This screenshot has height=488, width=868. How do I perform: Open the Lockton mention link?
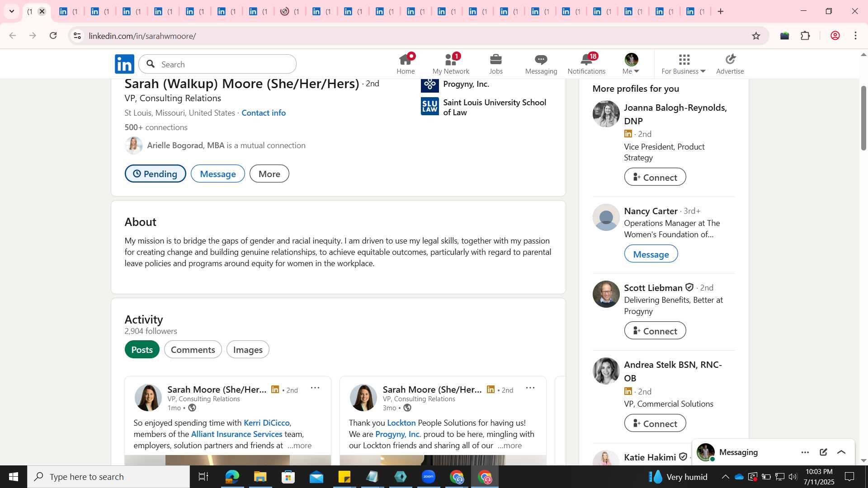(401, 423)
